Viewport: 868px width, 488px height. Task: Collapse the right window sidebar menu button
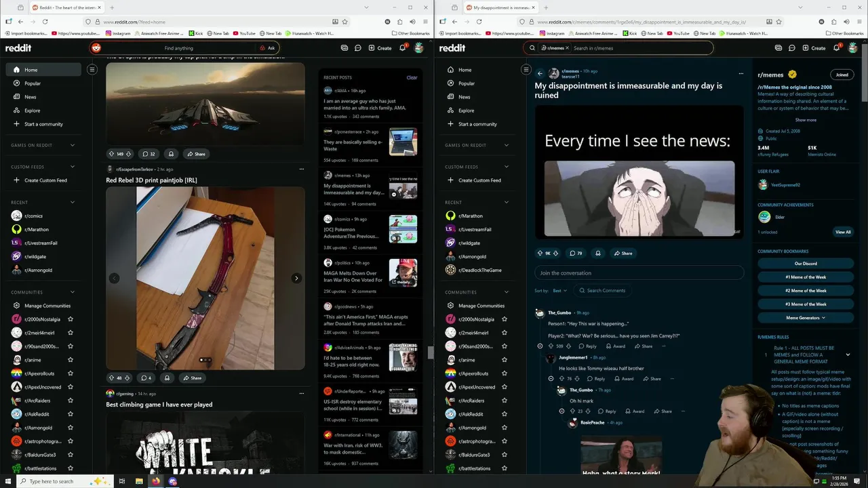pos(526,69)
